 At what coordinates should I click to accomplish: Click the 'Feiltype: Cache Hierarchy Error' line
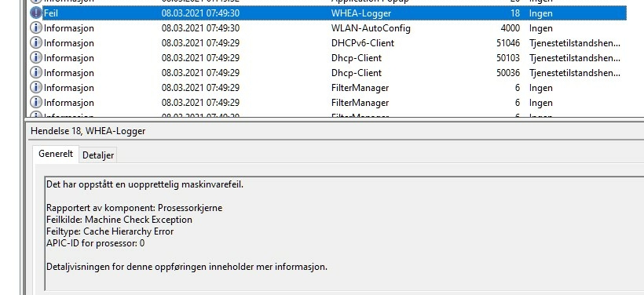pos(110,231)
